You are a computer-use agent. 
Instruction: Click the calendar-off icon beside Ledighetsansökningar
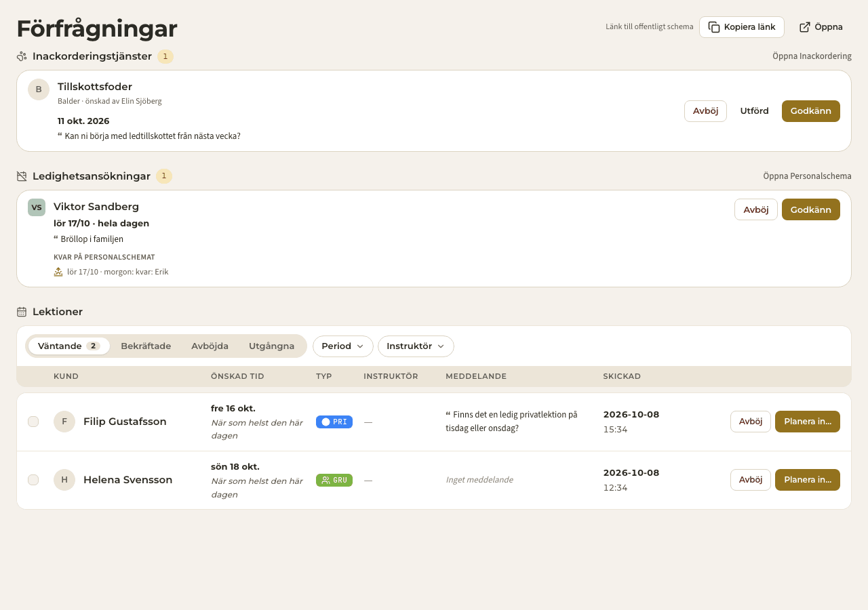pos(22,176)
